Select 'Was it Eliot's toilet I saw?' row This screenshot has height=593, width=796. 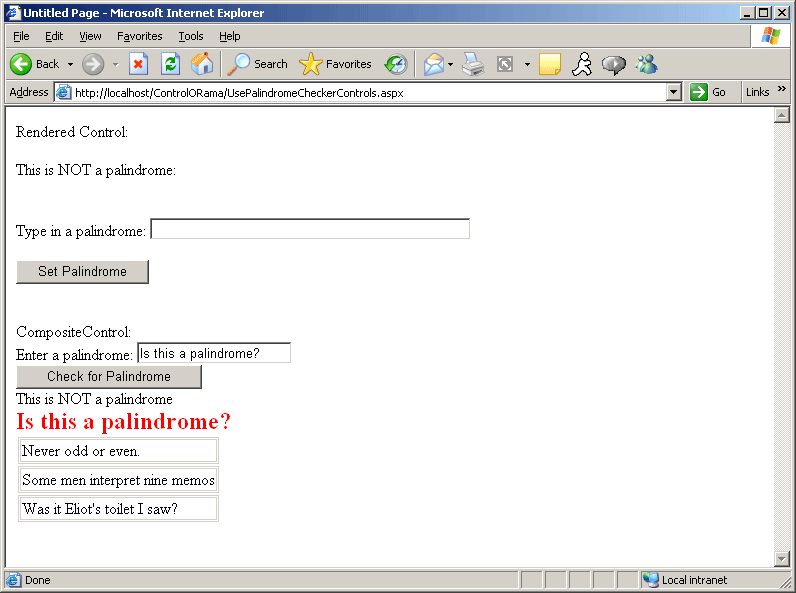(118, 509)
